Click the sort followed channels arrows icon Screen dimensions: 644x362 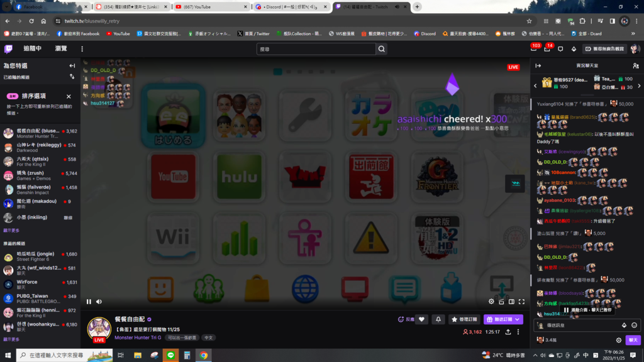[x=72, y=77]
